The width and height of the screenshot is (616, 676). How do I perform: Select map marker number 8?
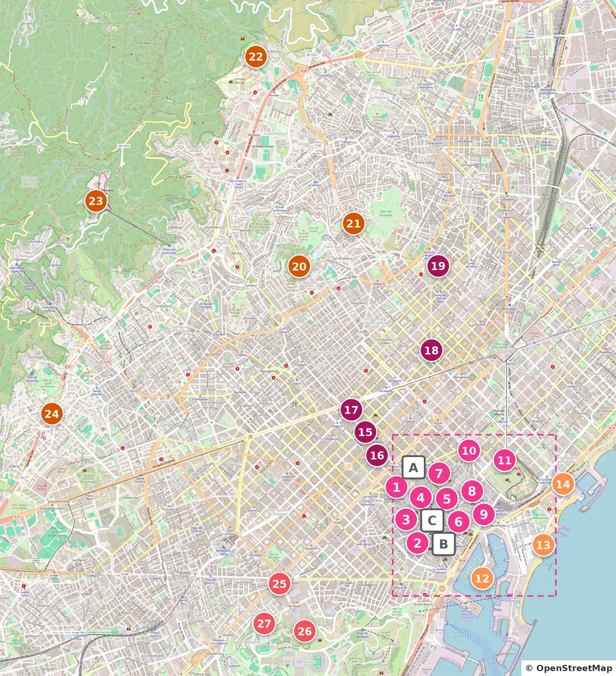[472, 491]
